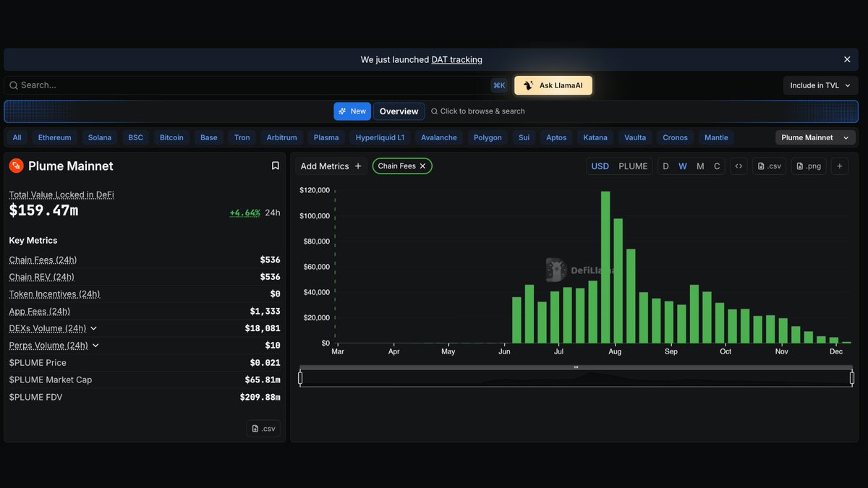Open the Include in TVL dropdown

click(x=820, y=85)
